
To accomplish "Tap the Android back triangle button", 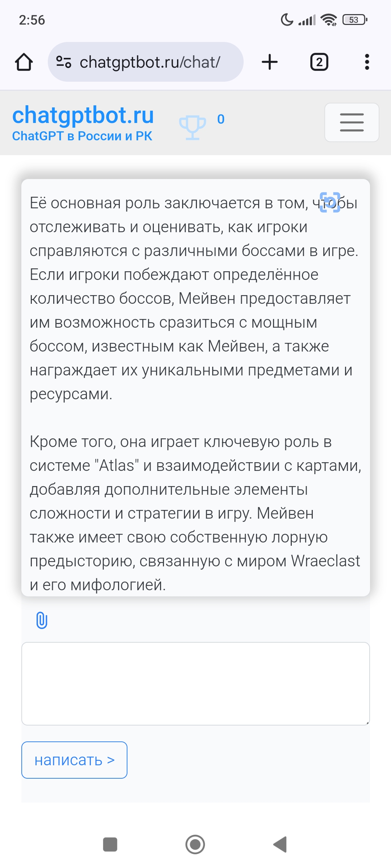I will point(280,844).
